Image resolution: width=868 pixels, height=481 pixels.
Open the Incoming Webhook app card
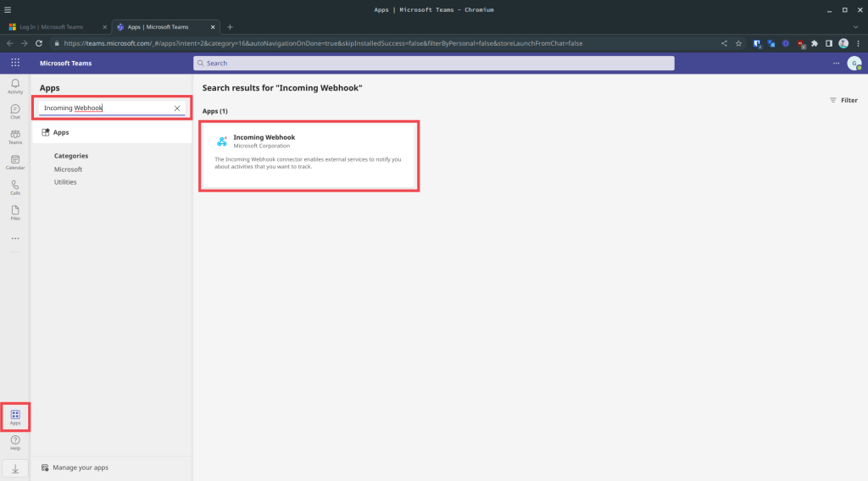tap(309, 156)
